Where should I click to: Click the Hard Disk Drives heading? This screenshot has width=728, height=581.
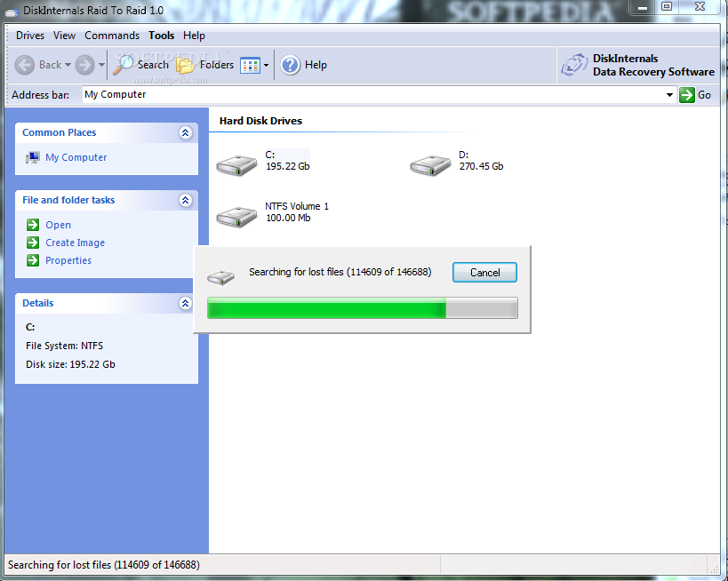[x=260, y=121]
